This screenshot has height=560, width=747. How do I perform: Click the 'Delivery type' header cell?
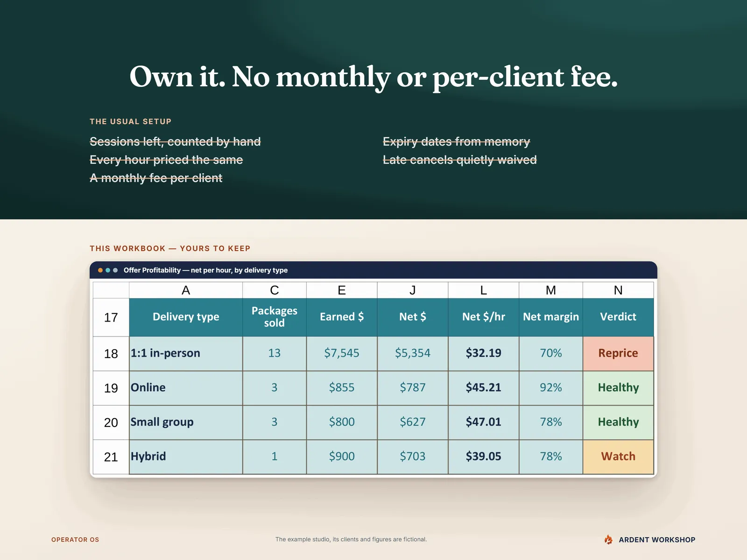(186, 317)
